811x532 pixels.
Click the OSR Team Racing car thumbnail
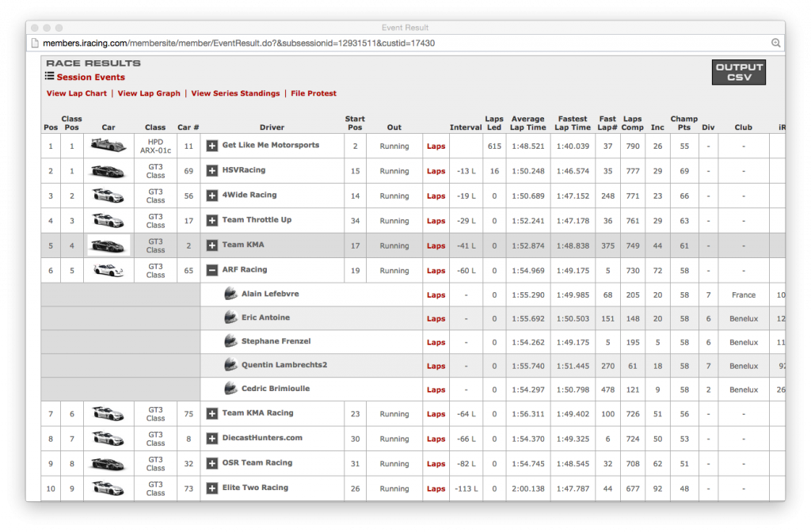[x=108, y=464]
